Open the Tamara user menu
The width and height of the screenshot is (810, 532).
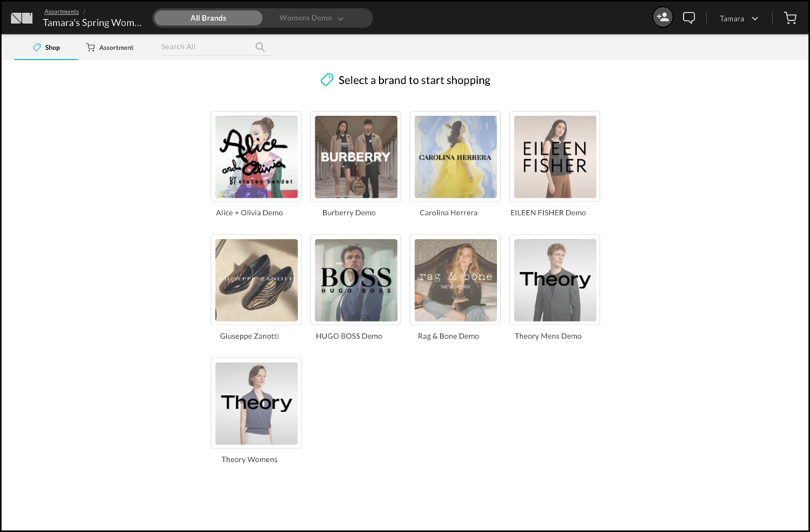738,18
